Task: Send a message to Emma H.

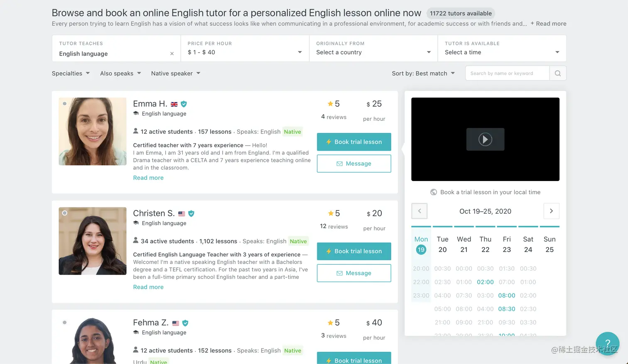Action: point(354,164)
